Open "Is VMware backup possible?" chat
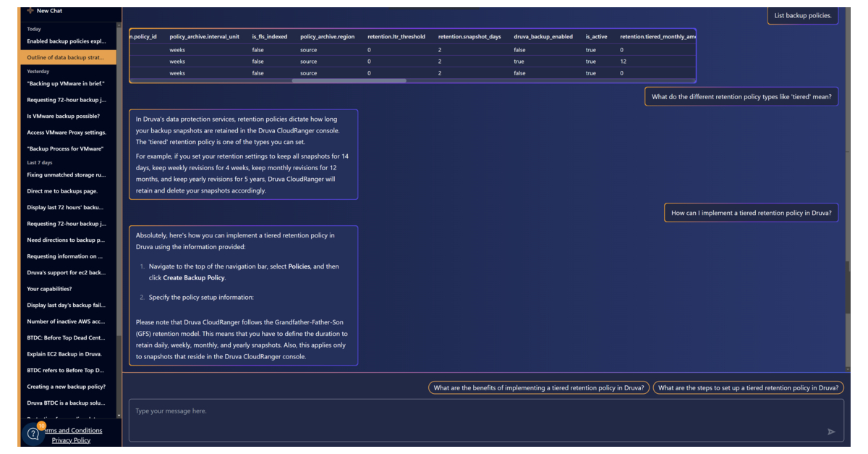868x454 pixels. click(x=64, y=116)
